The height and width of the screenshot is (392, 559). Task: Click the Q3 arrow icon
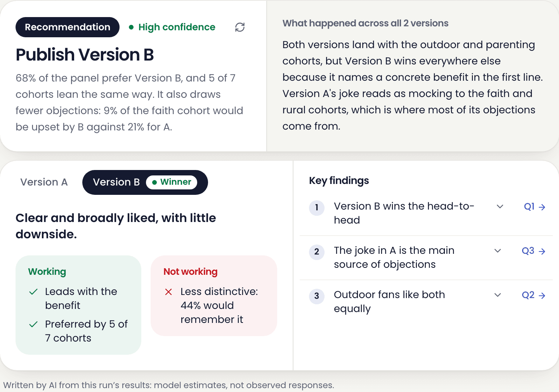pos(542,252)
